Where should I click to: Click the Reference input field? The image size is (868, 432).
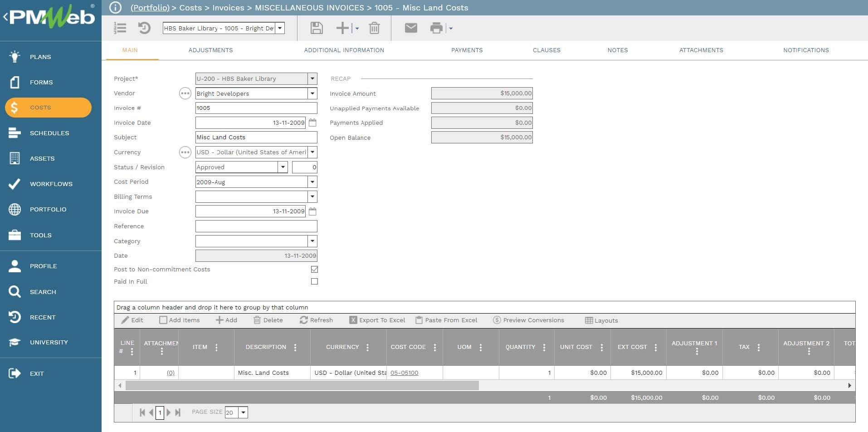pyautogui.click(x=256, y=226)
